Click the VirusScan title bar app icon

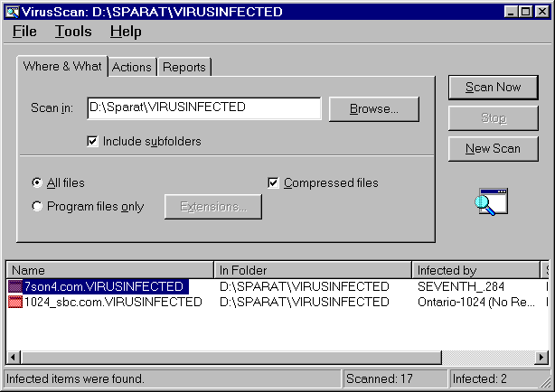(x=13, y=12)
